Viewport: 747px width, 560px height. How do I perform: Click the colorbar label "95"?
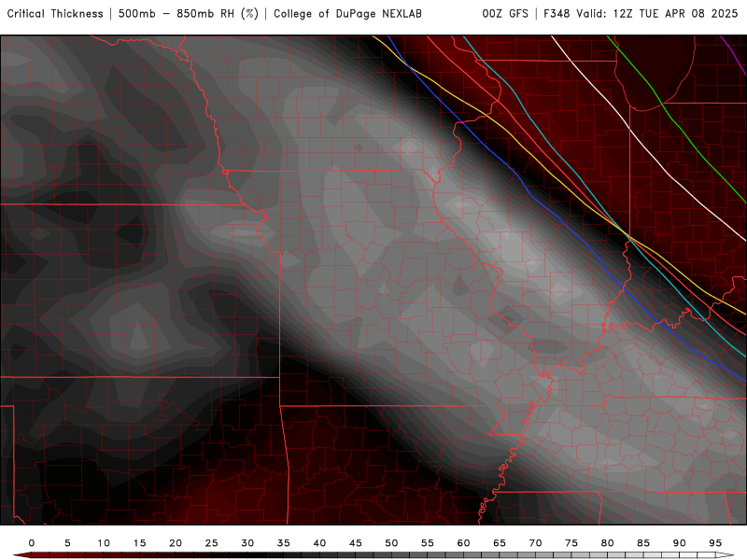(x=715, y=543)
